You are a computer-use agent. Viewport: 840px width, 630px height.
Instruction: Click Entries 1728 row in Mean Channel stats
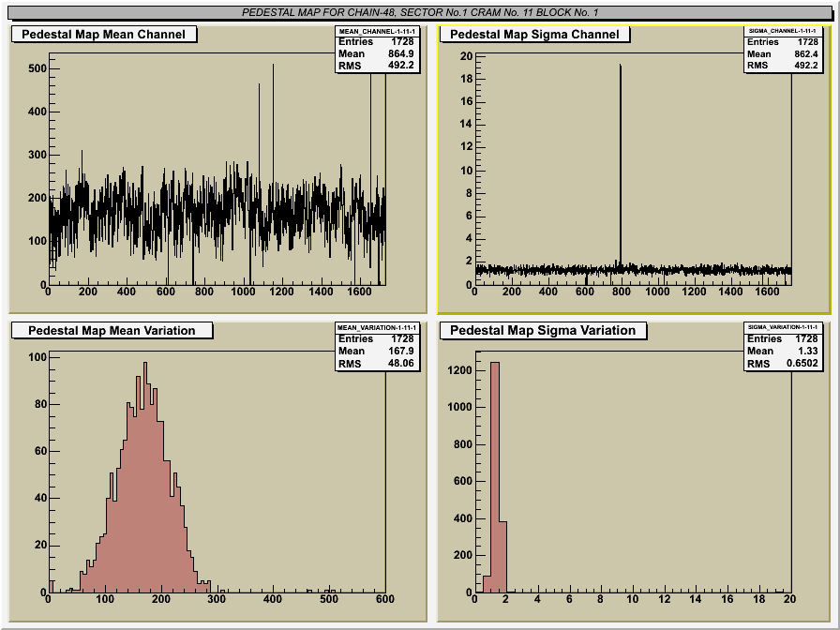pyautogui.click(x=377, y=42)
